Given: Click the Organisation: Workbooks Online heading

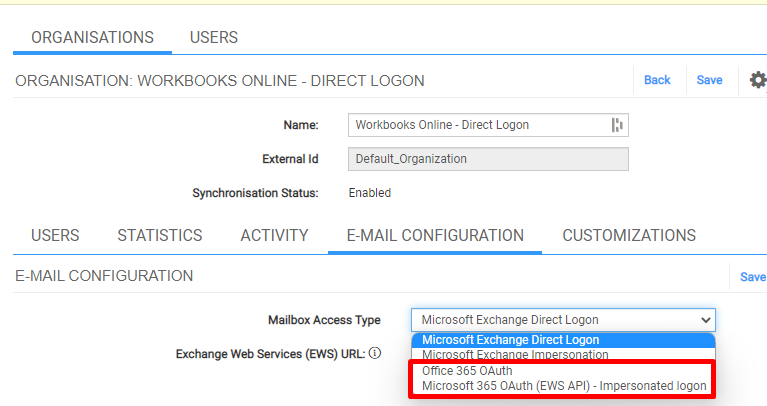Looking at the screenshot, I should pos(220,81).
